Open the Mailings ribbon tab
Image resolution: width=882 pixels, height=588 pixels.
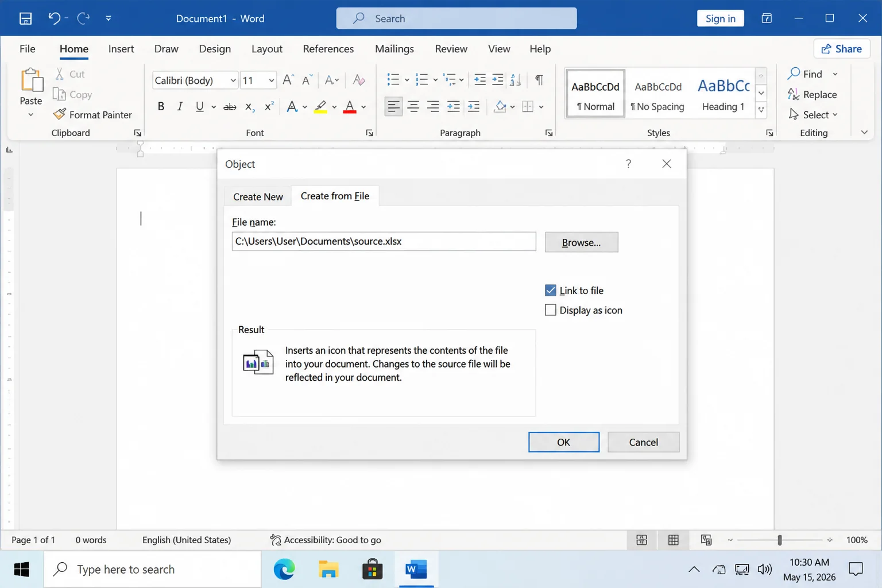coord(394,49)
